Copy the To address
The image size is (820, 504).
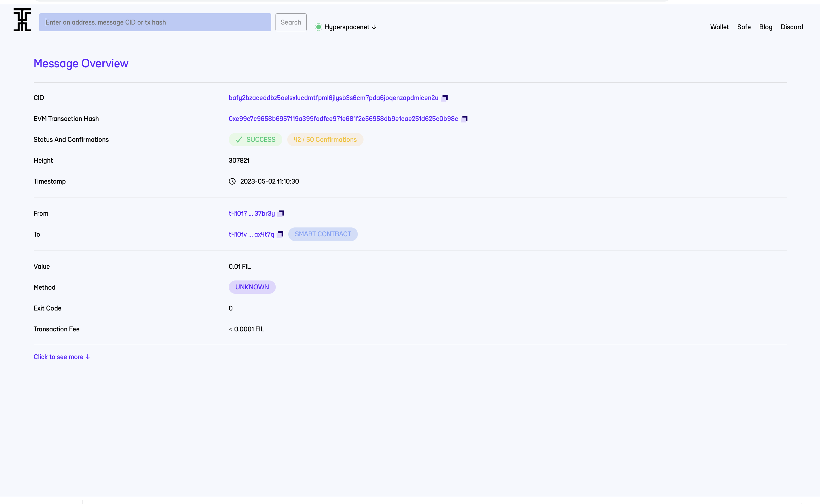point(280,235)
